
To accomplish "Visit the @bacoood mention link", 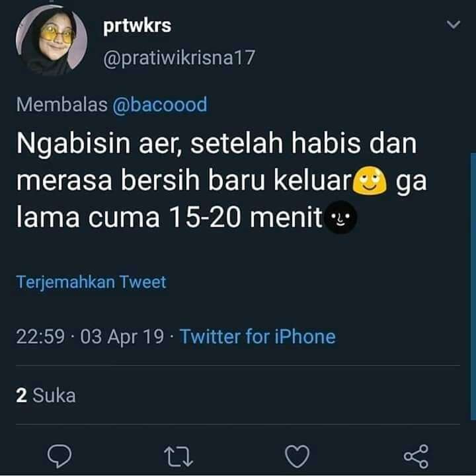I will click(160, 104).
